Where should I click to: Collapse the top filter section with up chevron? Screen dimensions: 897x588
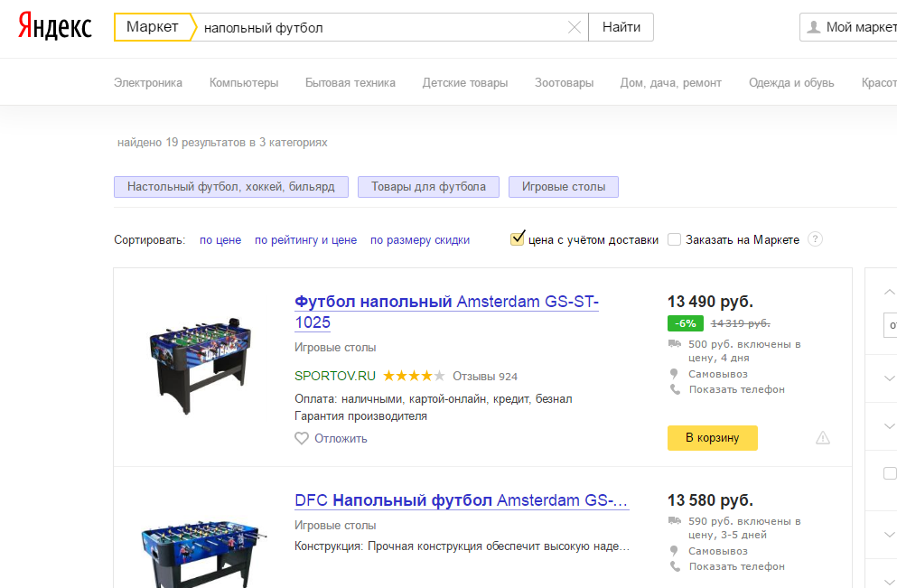(x=889, y=292)
